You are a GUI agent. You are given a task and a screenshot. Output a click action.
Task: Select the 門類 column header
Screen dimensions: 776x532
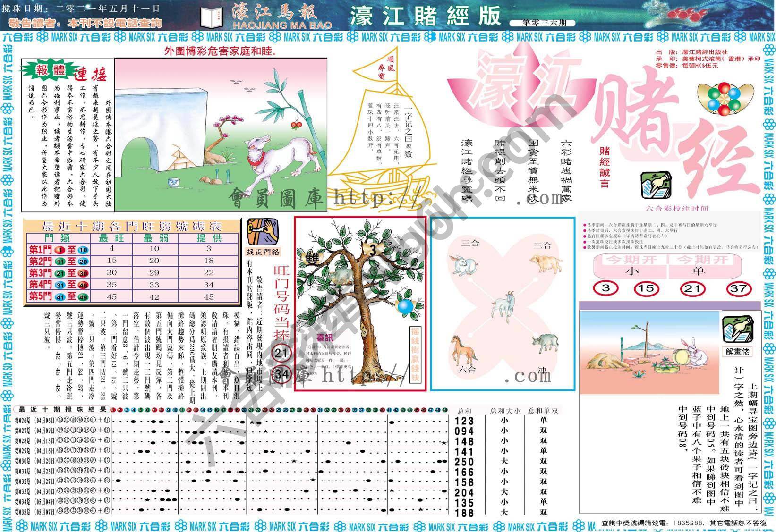57,238
